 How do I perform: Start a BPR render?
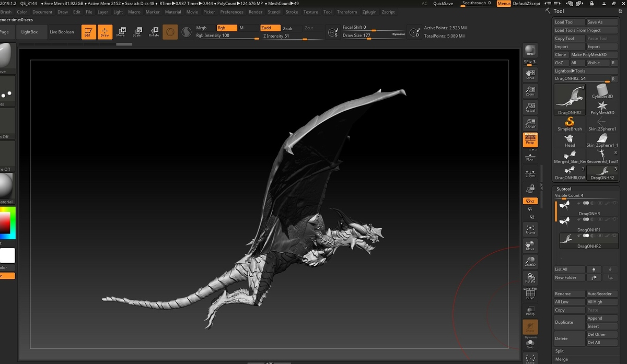click(530, 50)
